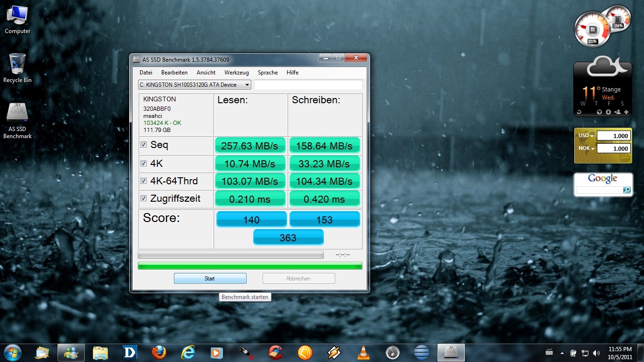Click the Start benchmark button
Viewport: 644px width, 362px height.
210,279
